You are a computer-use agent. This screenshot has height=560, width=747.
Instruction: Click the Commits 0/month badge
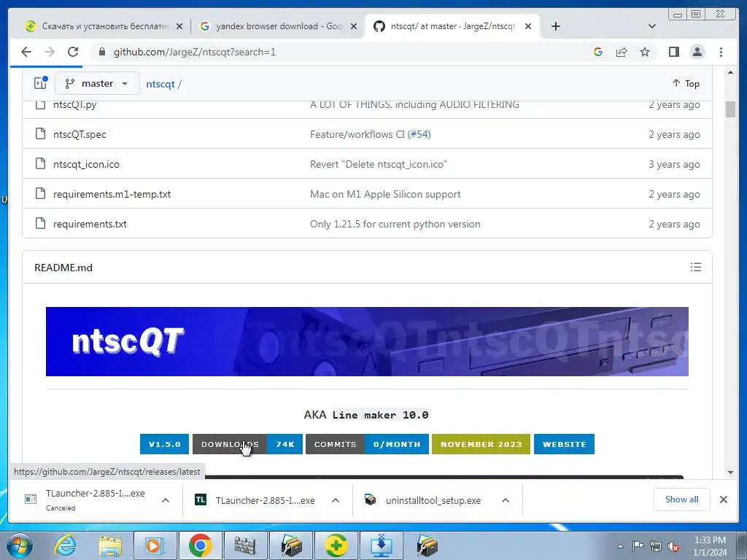coord(367,444)
